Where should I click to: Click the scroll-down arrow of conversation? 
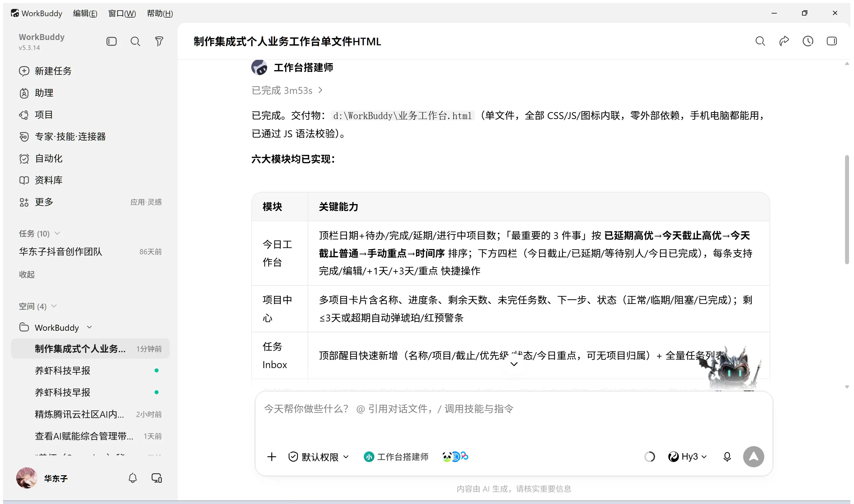[847, 387]
